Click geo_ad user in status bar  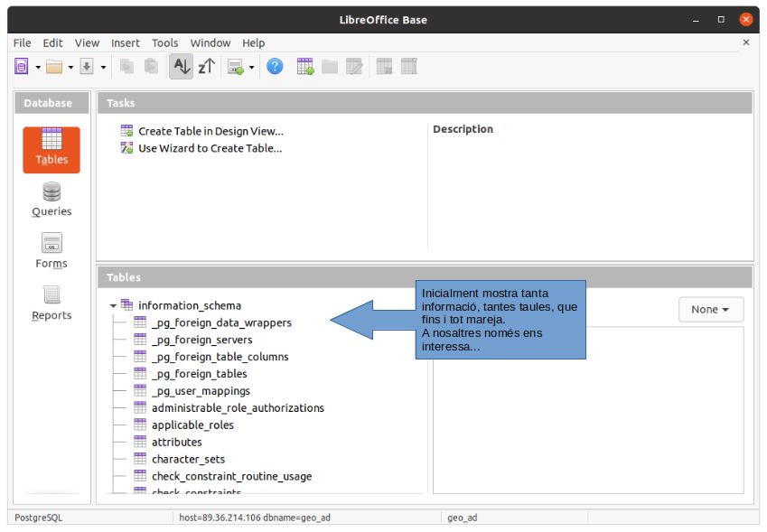pyautogui.click(x=463, y=518)
